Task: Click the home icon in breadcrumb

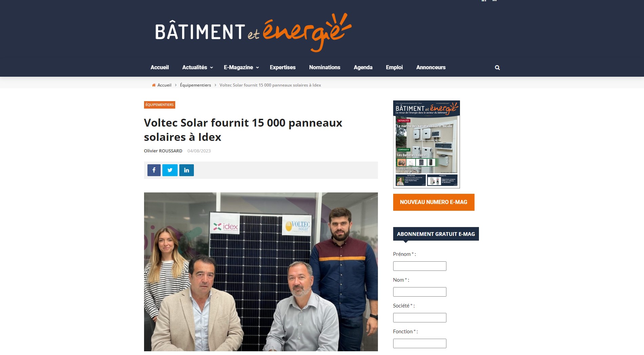Action: pyautogui.click(x=154, y=85)
